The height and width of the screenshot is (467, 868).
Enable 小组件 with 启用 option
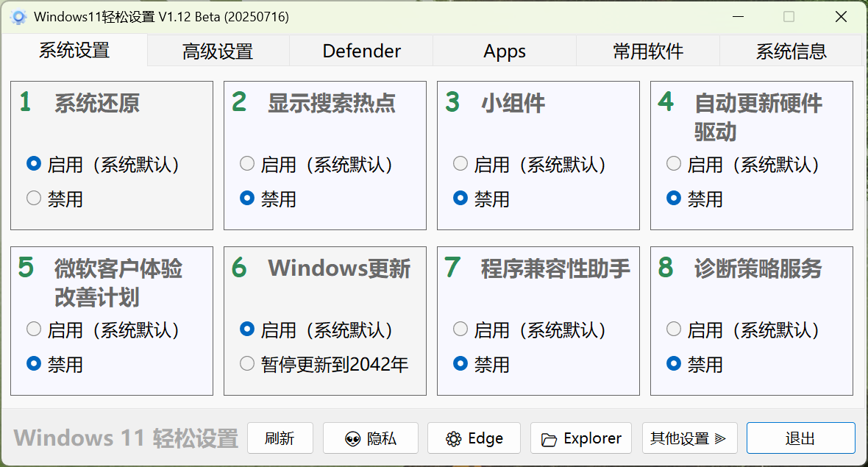click(460, 164)
